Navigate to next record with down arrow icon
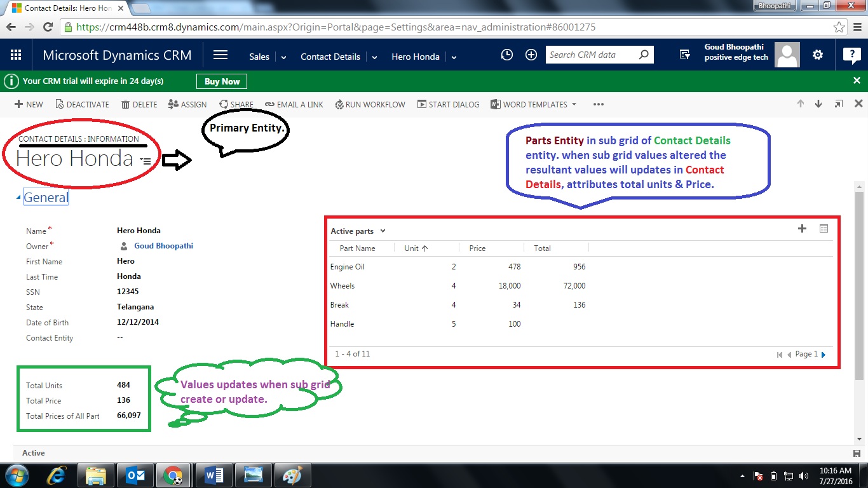The height and width of the screenshot is (488, 868). pos(818,104)
